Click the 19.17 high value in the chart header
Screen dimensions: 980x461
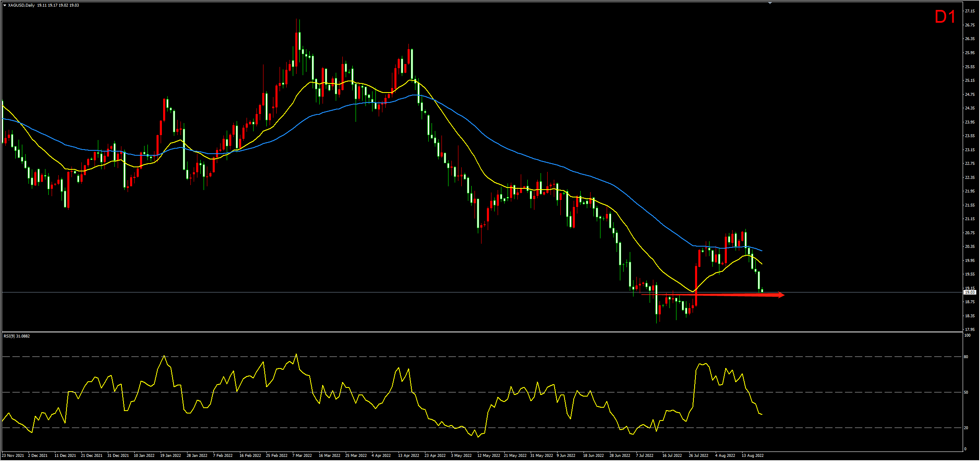tap(52, 5)
